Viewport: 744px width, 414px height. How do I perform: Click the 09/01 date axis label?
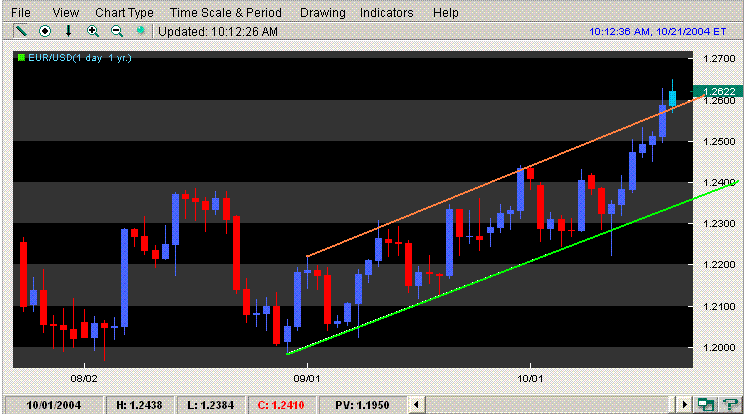(307, 378)
